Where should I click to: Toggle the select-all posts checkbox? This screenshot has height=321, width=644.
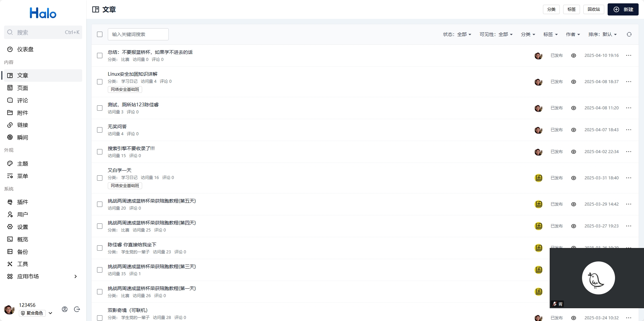(x=100, y=34)
